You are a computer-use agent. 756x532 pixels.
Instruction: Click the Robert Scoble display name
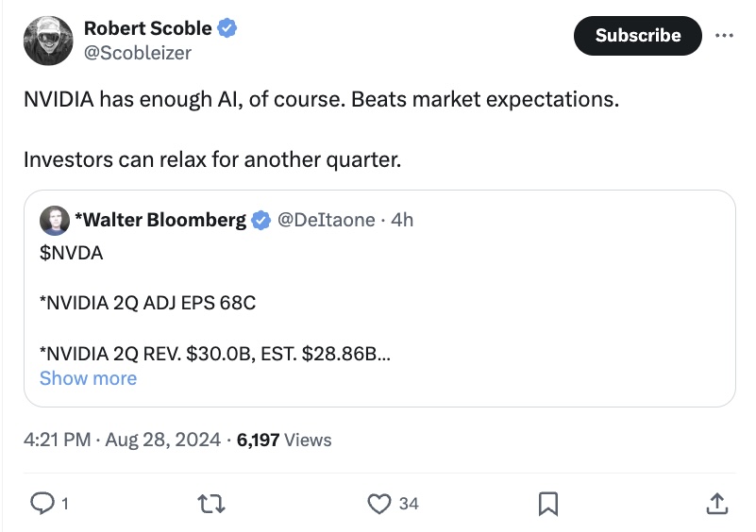147,28
